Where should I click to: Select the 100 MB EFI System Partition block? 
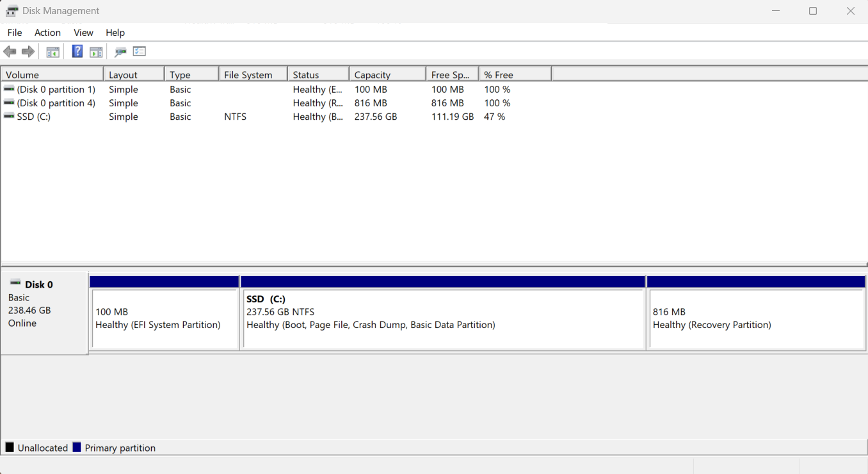click(x=165, y=313)
